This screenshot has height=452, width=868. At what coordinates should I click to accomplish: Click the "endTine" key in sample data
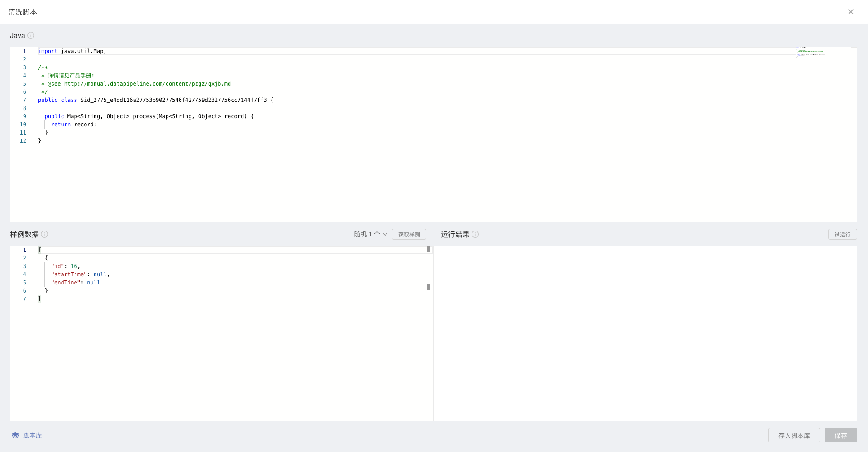coord(66,283)
